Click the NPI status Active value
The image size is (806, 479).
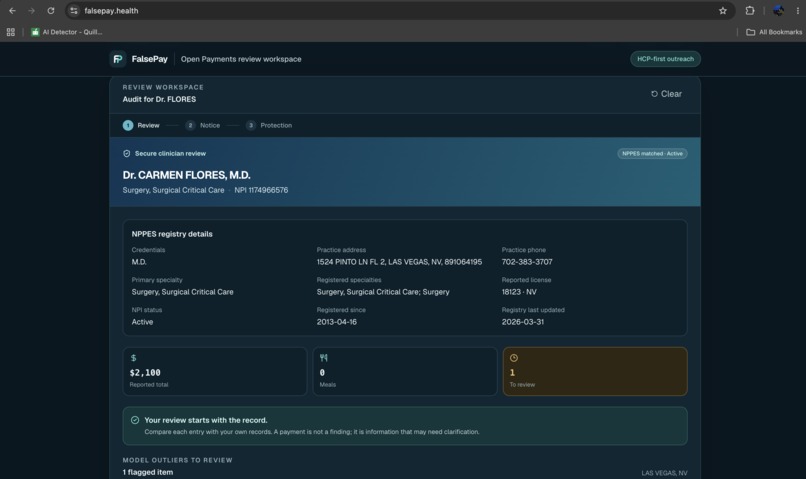(x=142, y=322)
